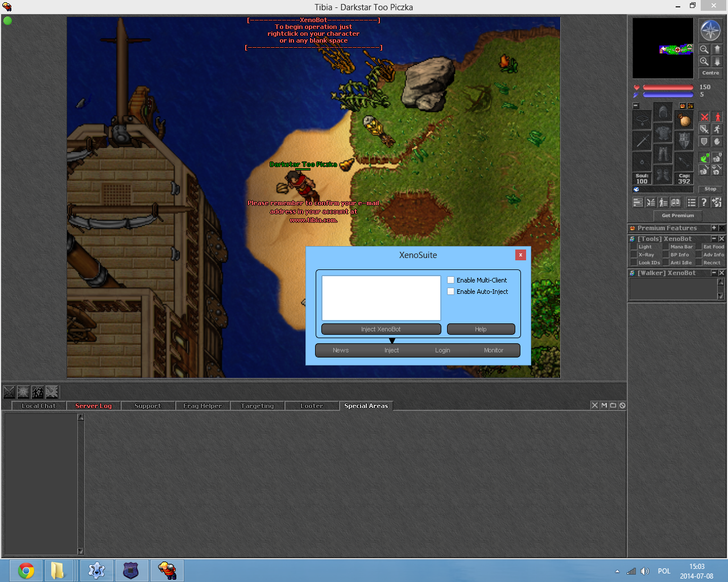Click the Get Premium button
Image resolution: width=728 pixels, height=582 pixels.
[678, 215]
